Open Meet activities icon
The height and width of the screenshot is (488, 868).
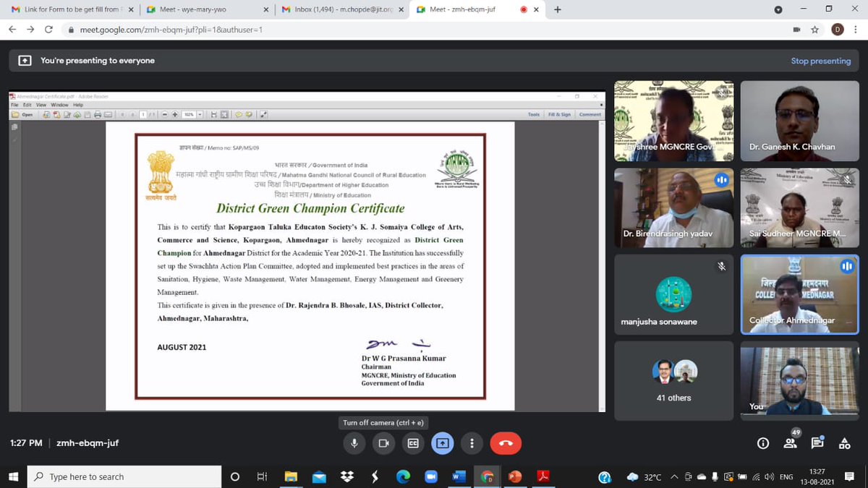click(845, 443)
